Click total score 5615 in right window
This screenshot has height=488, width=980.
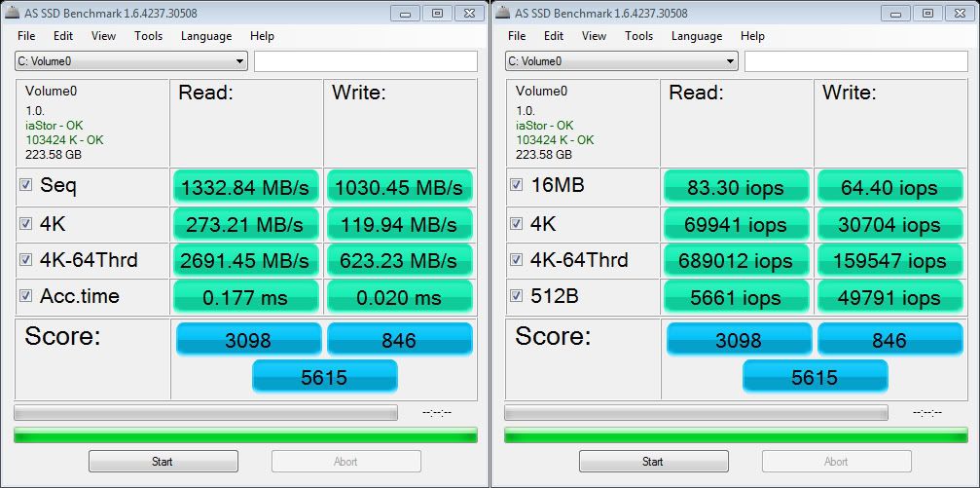tap(815, 376)
